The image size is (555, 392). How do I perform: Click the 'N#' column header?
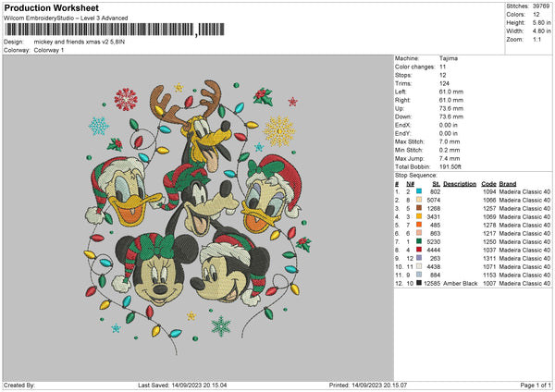pyautogui.click(x=410, y=184)
